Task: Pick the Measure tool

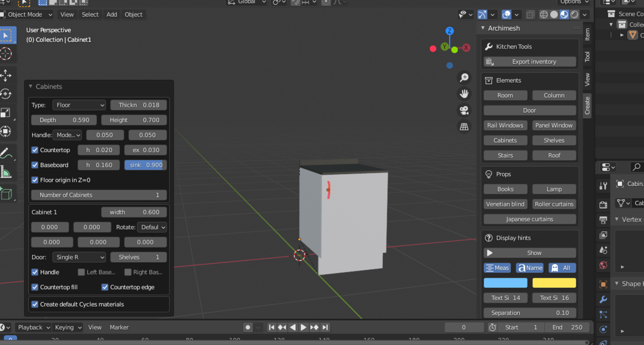Action: pos(6,172)
